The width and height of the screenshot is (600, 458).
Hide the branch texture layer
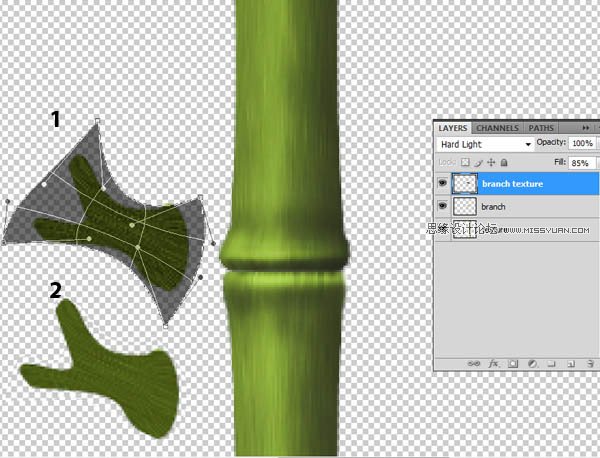pyautogui.click(x=442, y=183)
